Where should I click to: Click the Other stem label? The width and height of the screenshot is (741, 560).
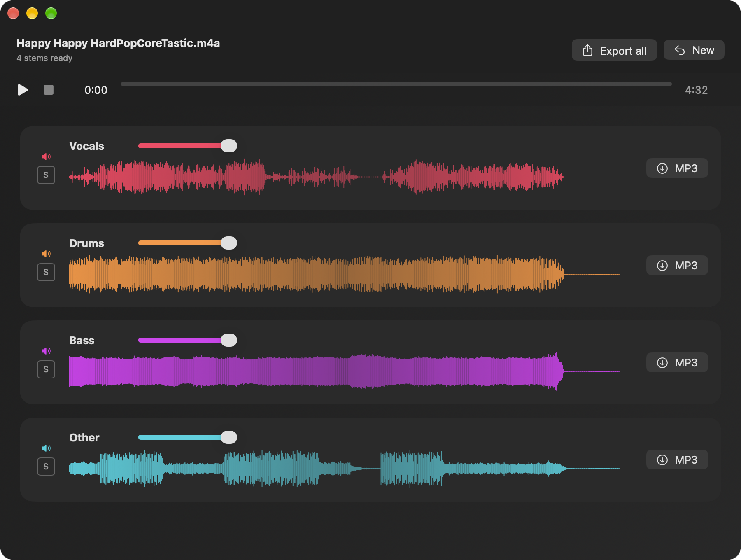(84, 438)
